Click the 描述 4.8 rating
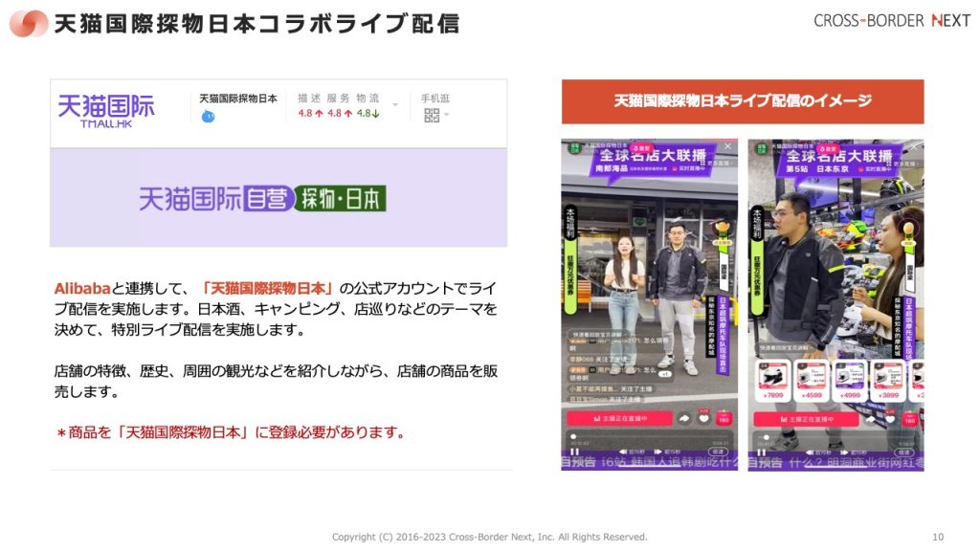 [x=310, y=106]
